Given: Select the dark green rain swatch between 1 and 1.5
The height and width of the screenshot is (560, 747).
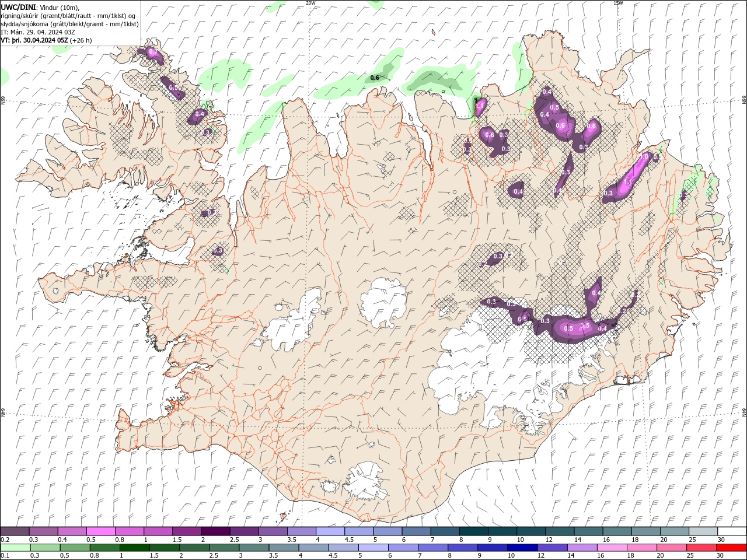Looking at the screenshot, I should click(x=134, y=548).
